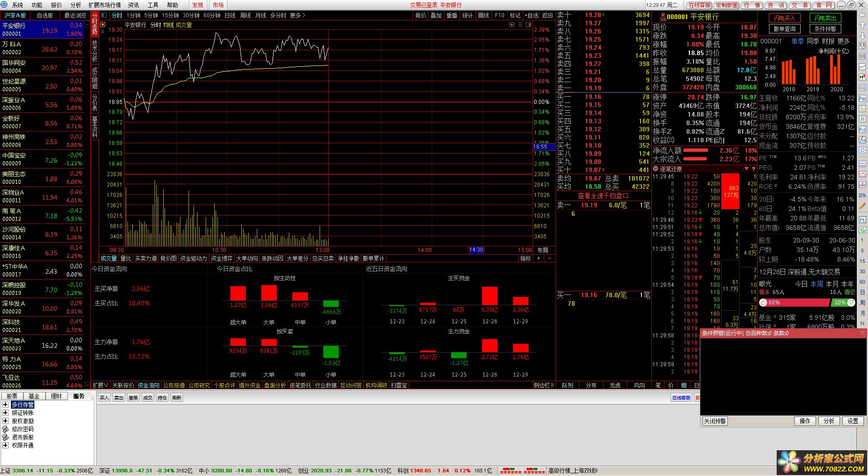Open the 扩展市场行情 menu
868x476 pixels.
(104, 5)
